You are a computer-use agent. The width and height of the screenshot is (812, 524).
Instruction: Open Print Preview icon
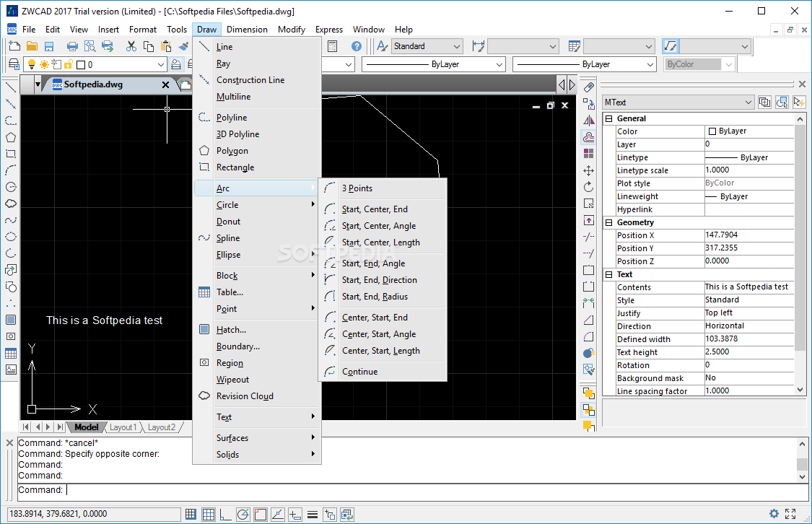(90, 46)
